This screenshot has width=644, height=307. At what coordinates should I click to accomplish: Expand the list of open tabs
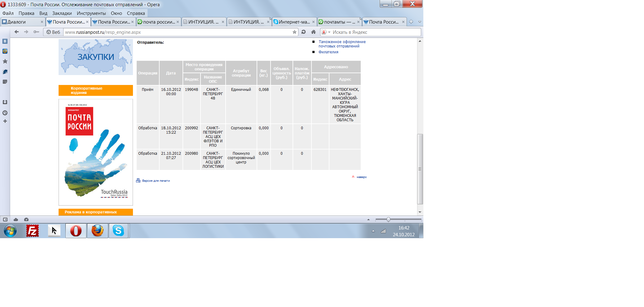420,22
